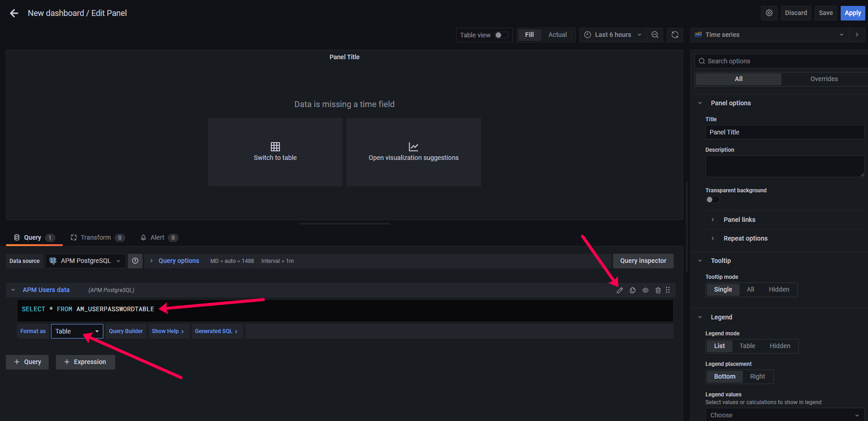The width and height of the screenshot is (868, 421).
Task: Open data source help icon
Action: 135,261
